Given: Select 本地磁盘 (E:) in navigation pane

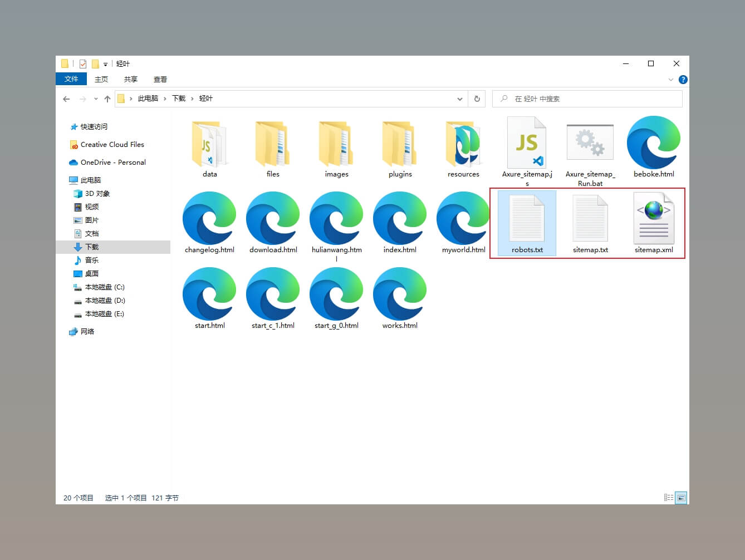Looking at the screenshot, I should (105, 314).
